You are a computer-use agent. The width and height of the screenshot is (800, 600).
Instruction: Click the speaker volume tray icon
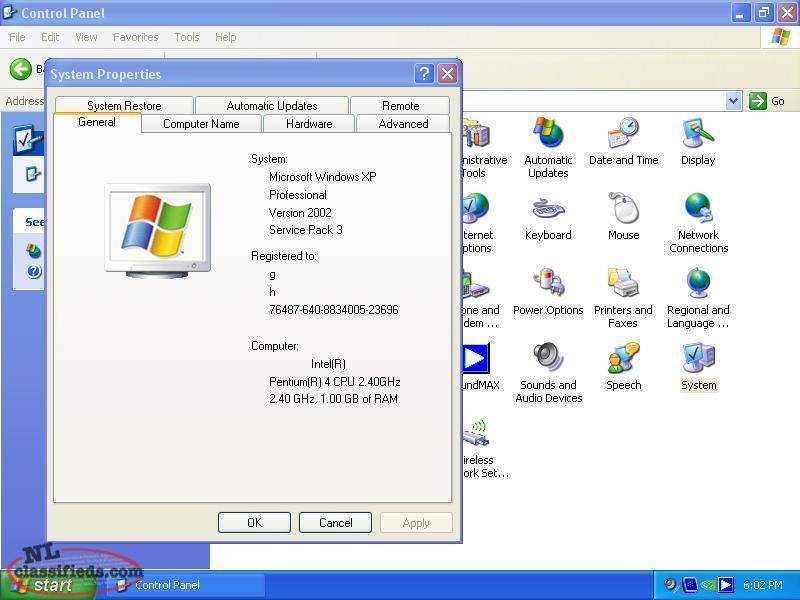click(670, 584)
